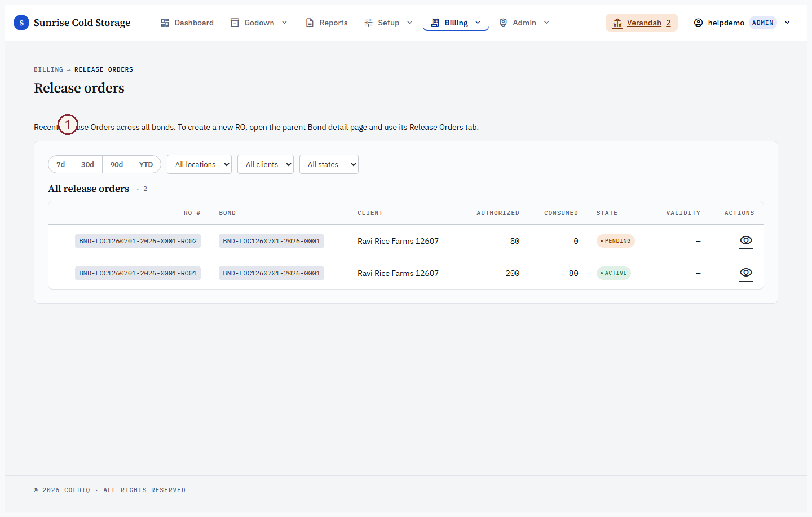View release order RO02 via eye icon
Screen dimensions: 812x517
[746, 241]
